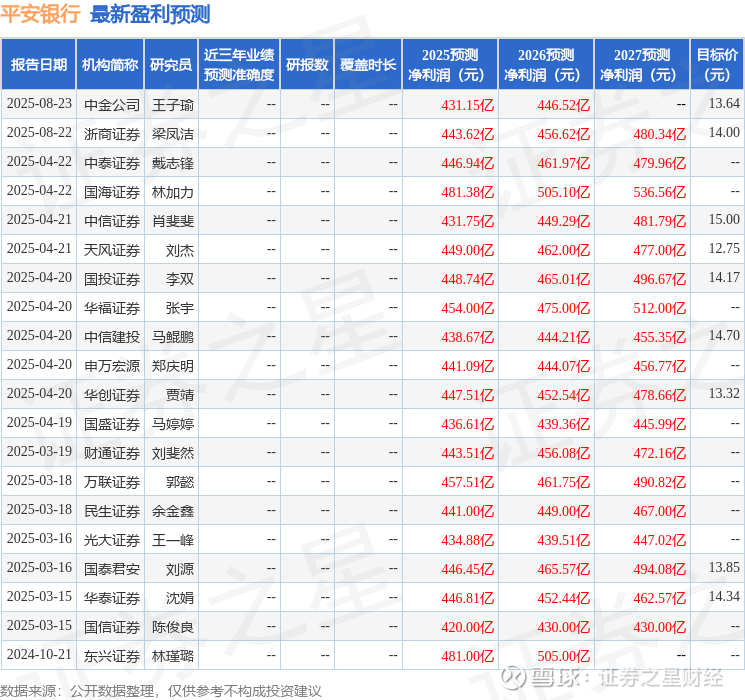Click analyst name 余金鑫
The height and width of the screenshot is (700, 745).
(x=173, y=511)
